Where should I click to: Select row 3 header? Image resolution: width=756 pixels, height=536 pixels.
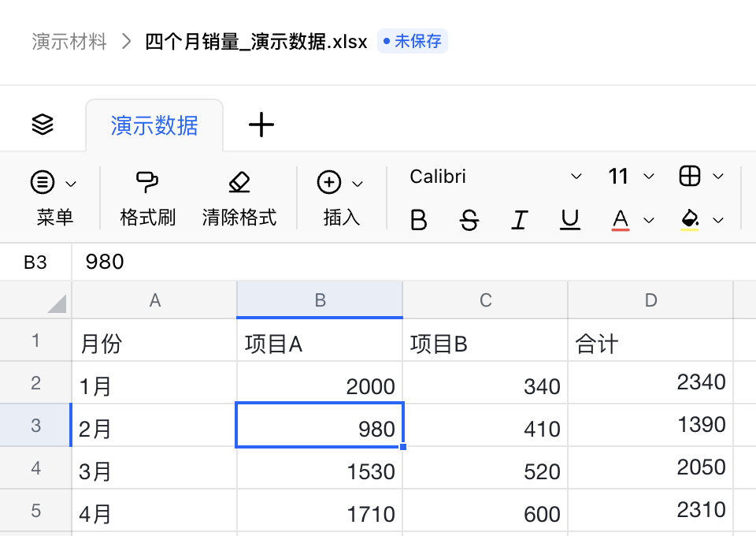[35, 425]
